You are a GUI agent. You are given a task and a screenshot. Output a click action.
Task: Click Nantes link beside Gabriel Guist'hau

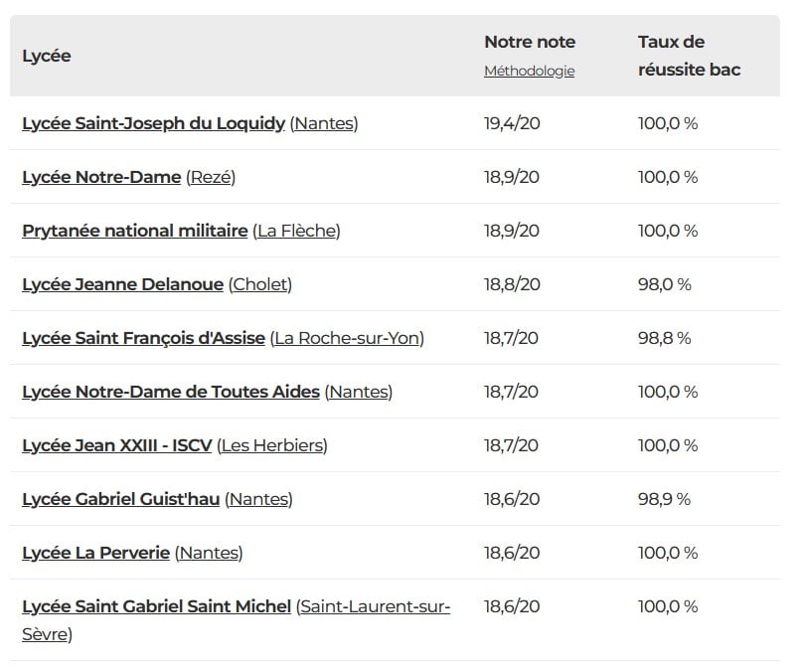[x=259, y=499]
